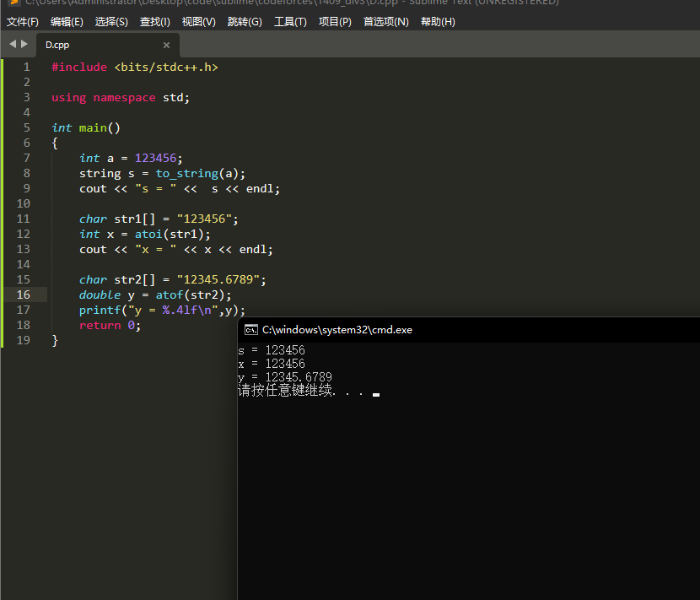This screenshot has height=600, width=700.
Task: Click the #include keyword on line 1
Action: pyautogui.click(x=79, y=67)
